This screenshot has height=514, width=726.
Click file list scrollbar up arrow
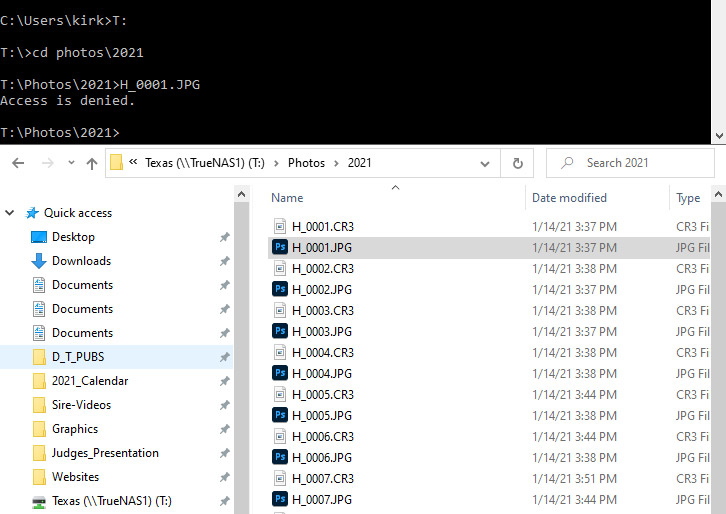tap(718, 194)
